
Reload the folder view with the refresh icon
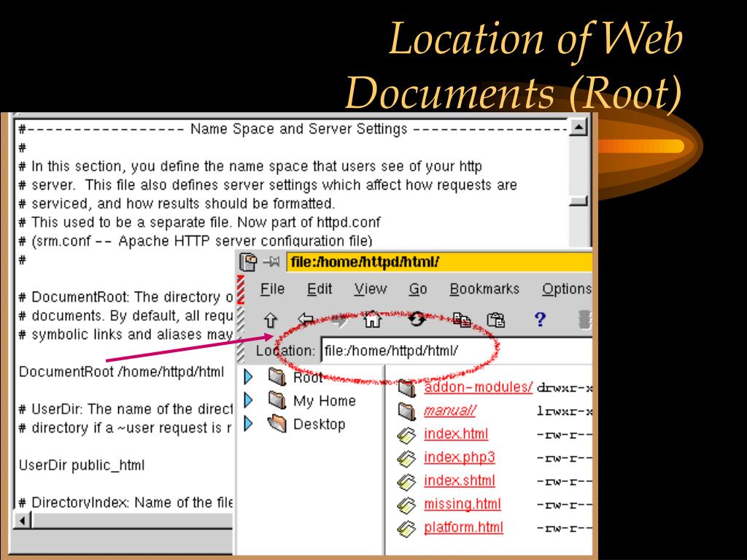pos(417,318)
